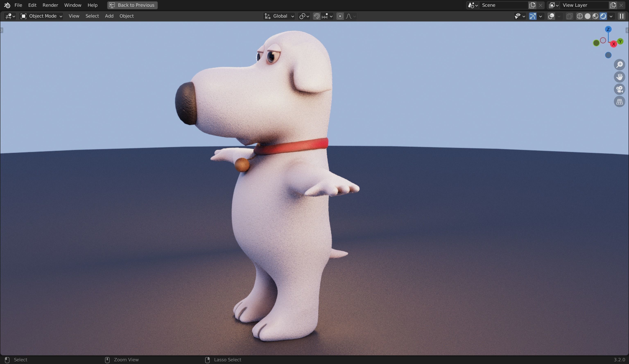Switch to solid viewport shading
This screenshot has height=364, width=629.
(x=588, y=16)
